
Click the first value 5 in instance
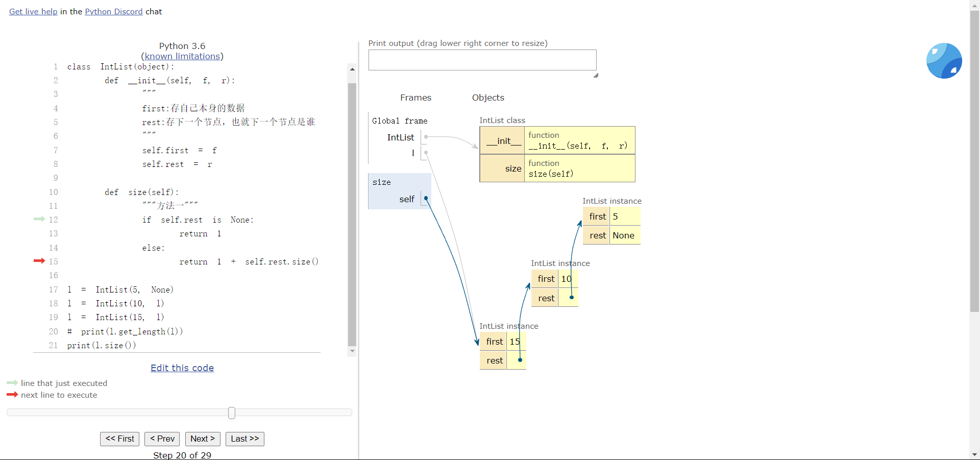pos(616,216)
